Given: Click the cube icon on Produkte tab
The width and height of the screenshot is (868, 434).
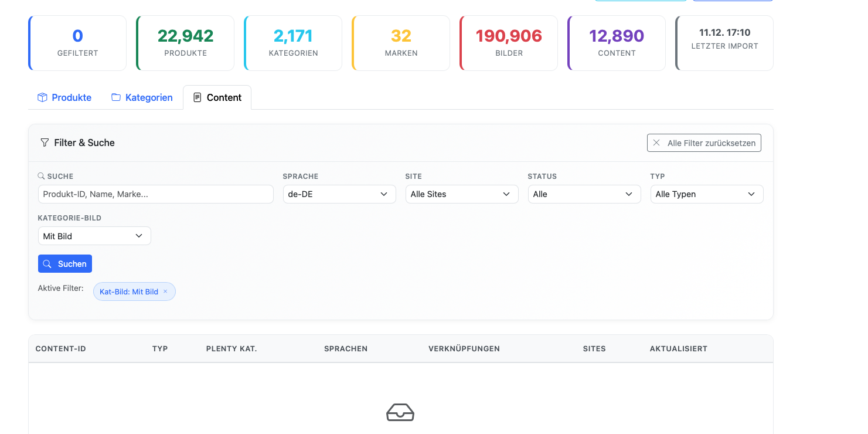Looking at the screenshot, I should pos(42,97).
